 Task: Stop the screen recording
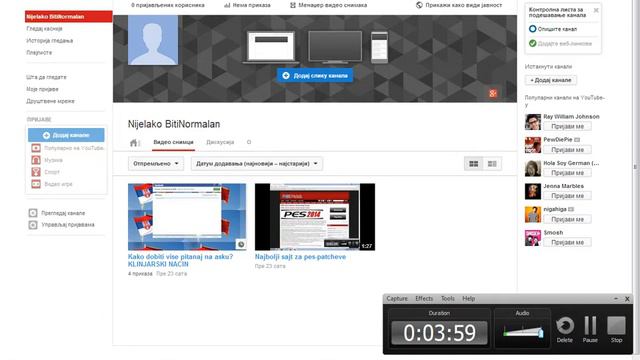click(x=616, y=326)
